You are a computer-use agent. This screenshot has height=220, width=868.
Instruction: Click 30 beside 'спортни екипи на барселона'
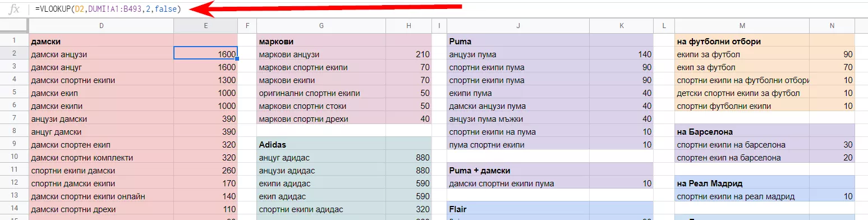pyautogui.click(x=832, y=145)
